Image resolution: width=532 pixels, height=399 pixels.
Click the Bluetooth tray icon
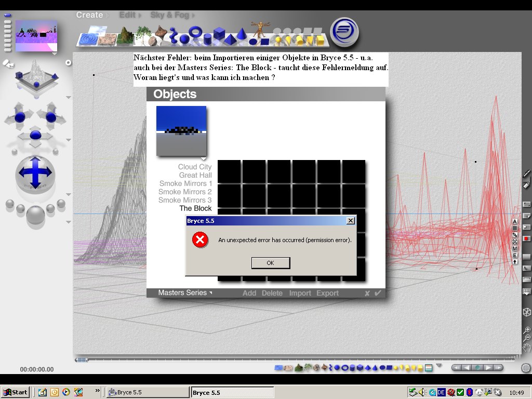(469, 392)
